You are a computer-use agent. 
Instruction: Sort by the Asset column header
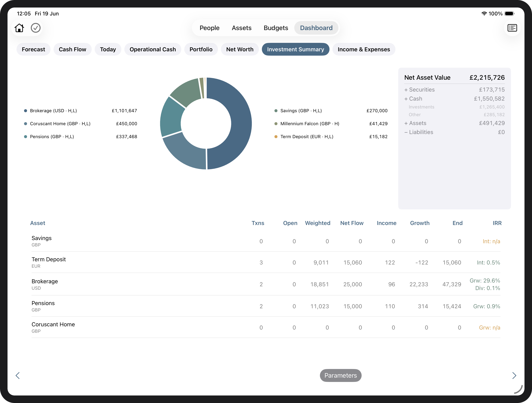pos(38,223)
